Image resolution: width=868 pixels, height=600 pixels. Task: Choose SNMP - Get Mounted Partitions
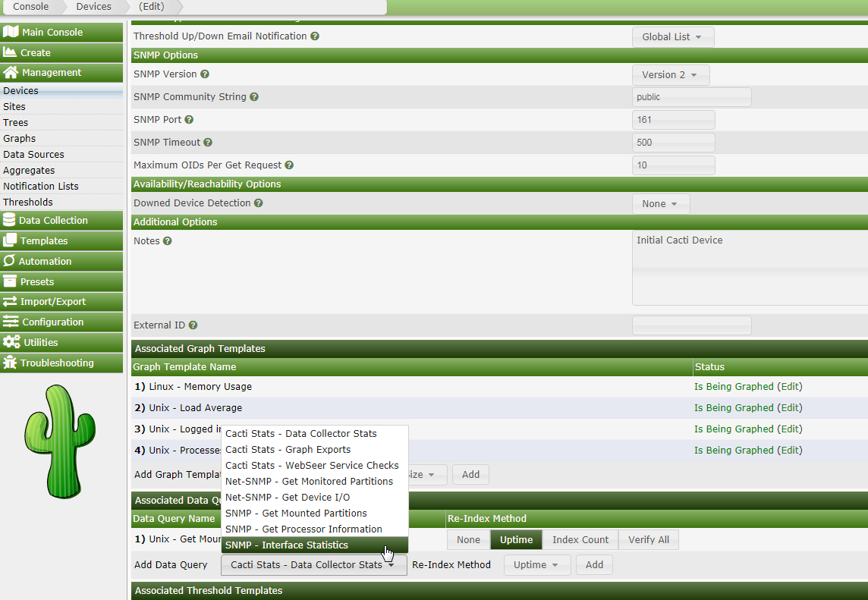[314, 513]
